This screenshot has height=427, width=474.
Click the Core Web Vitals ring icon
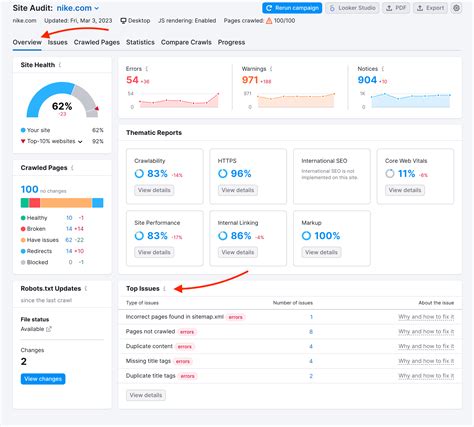tap(390, 174)
